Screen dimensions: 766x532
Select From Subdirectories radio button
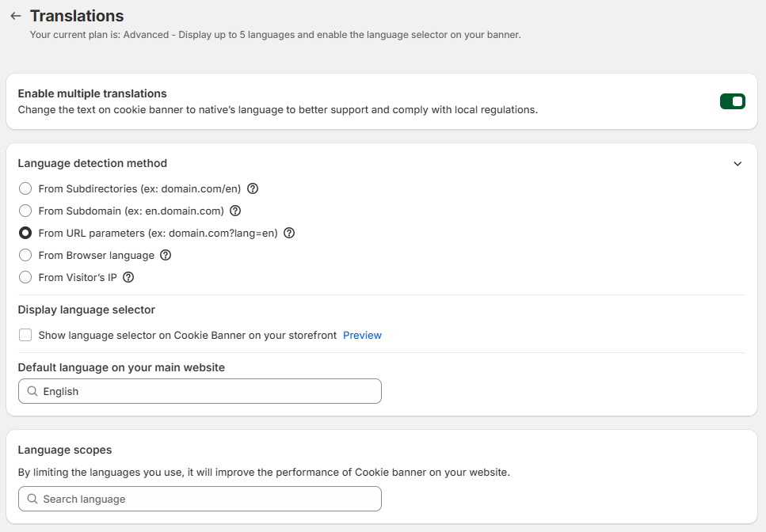click(x=25, y=188)
